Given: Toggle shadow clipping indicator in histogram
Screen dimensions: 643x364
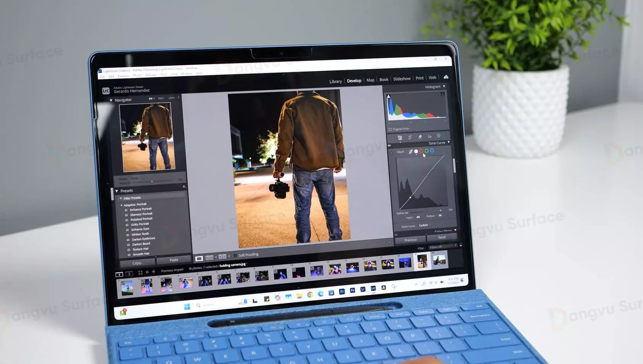Looking at the screenshot, I should point(389,96).
